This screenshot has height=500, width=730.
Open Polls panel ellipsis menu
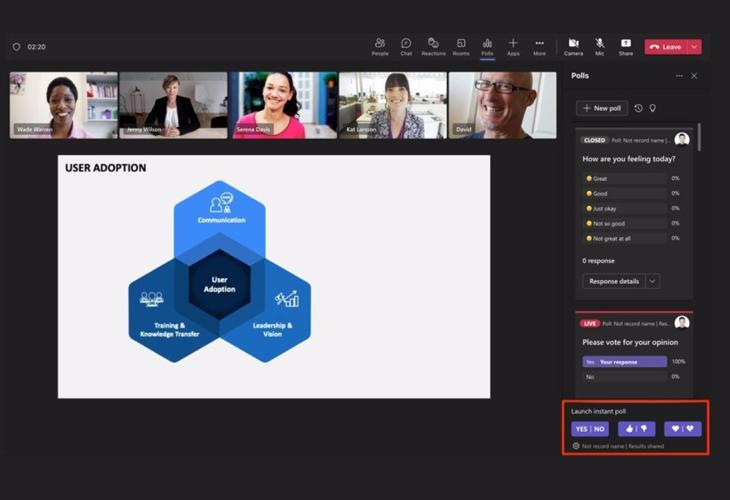click(679, 76)
